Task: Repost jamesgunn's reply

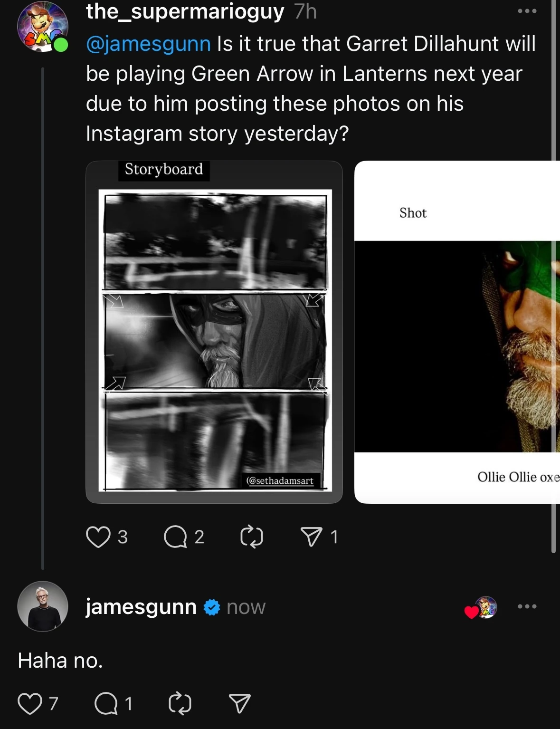Action: [180, 703]
